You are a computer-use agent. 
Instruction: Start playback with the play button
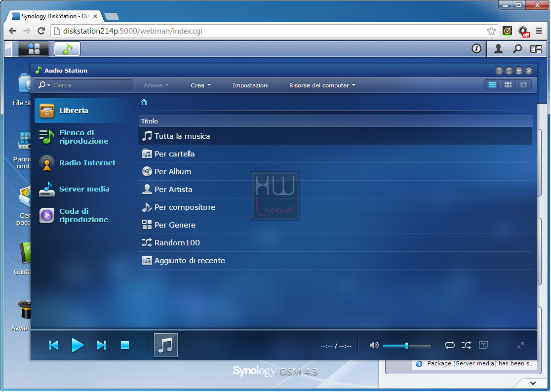[78, 345]
